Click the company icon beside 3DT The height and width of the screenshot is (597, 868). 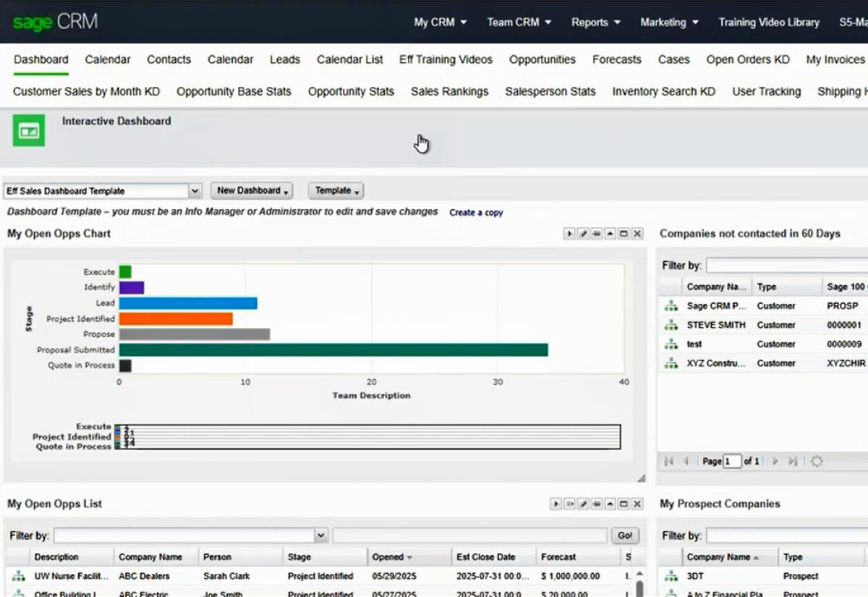671,576
